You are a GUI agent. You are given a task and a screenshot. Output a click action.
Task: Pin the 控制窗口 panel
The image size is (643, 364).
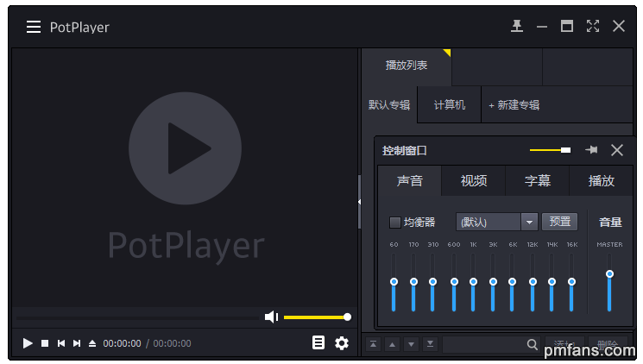pos(591,150)
